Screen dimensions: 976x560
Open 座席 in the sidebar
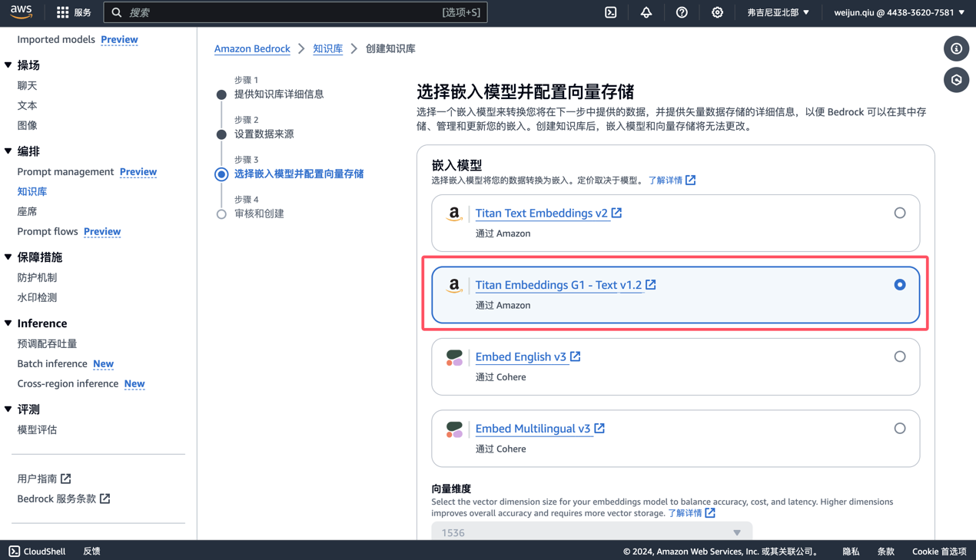(27, 211)
